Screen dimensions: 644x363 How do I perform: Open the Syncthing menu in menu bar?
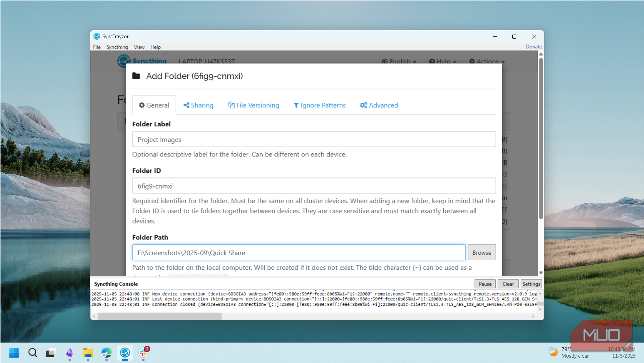(117, 47)
